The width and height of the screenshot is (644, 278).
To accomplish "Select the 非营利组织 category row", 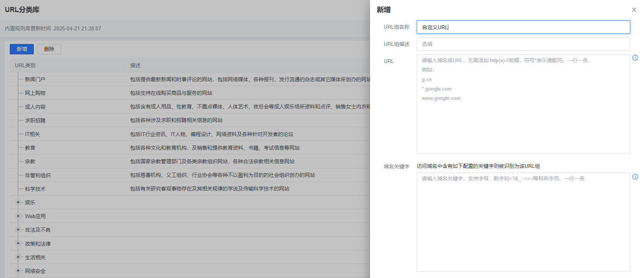I will (x=38, y=175).
